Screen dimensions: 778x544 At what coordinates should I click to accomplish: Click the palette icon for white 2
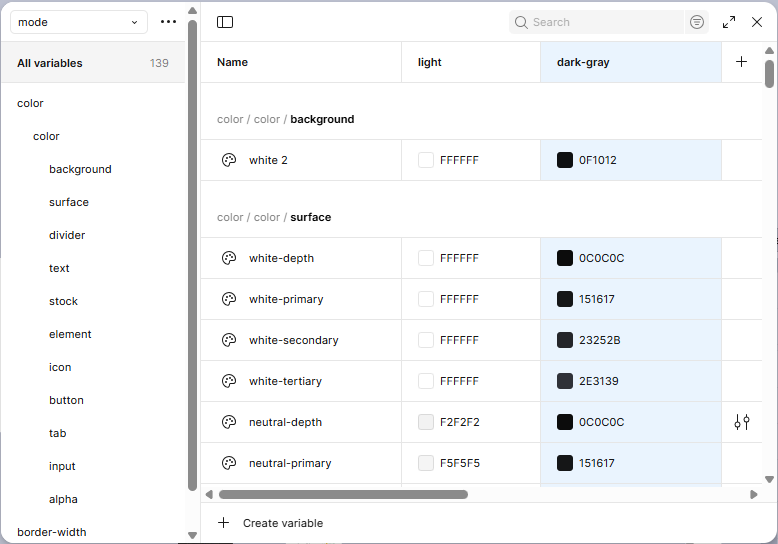229,160
